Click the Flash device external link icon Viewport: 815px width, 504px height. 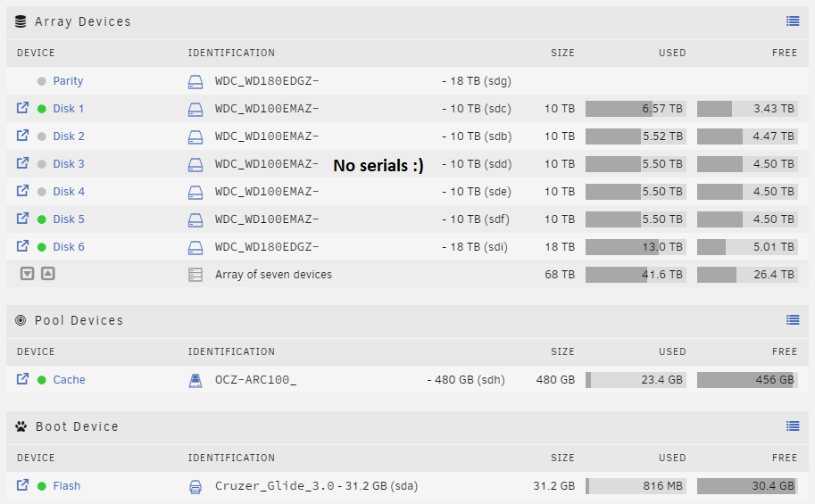23,485
